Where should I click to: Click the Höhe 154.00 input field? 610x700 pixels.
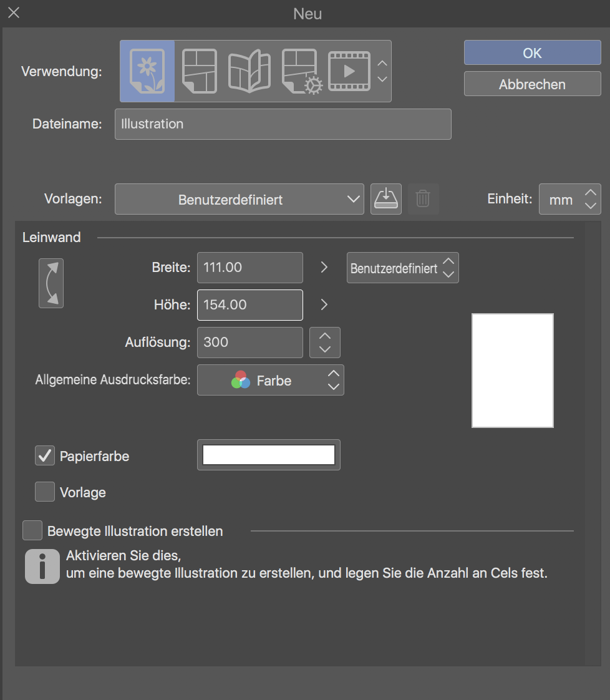250,305
